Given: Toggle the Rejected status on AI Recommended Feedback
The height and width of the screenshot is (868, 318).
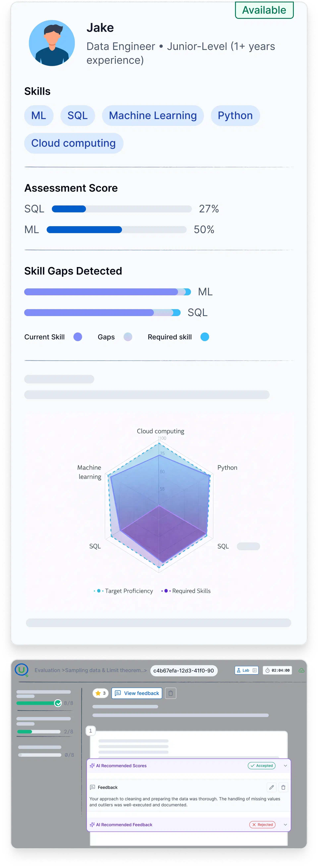Looking at the screenshot, I should coord(262,824).
